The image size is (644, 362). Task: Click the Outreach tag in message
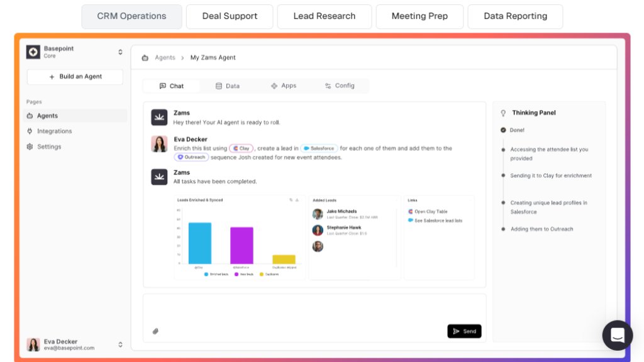coord(191,157)
